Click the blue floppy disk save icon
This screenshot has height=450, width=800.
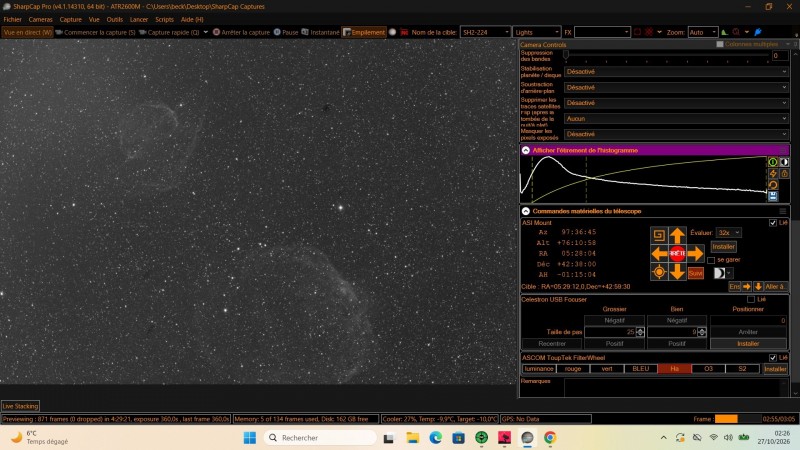[x=773, y=196]
